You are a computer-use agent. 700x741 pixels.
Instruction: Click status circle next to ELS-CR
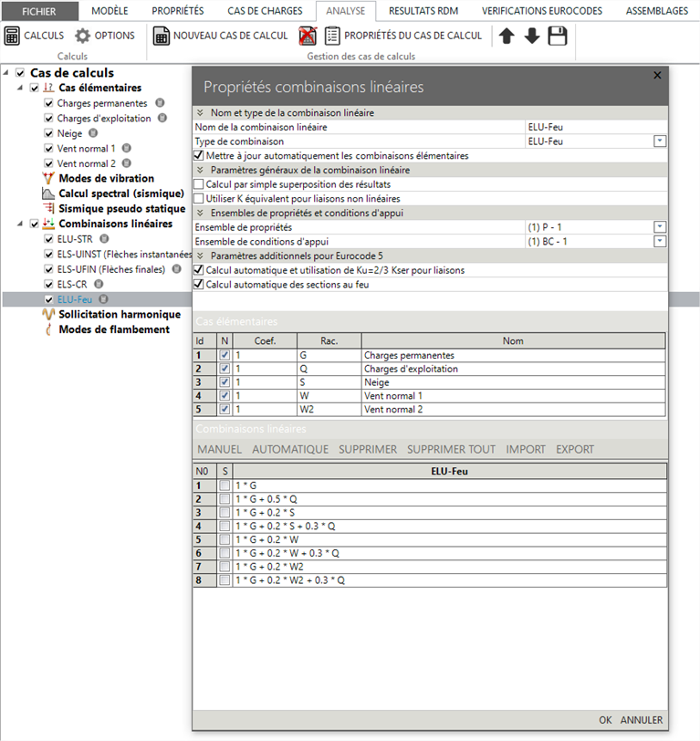[99, 285]
